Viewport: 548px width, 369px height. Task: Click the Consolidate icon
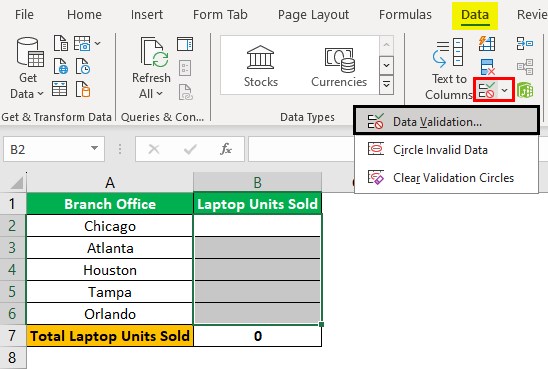click(525, 44)
